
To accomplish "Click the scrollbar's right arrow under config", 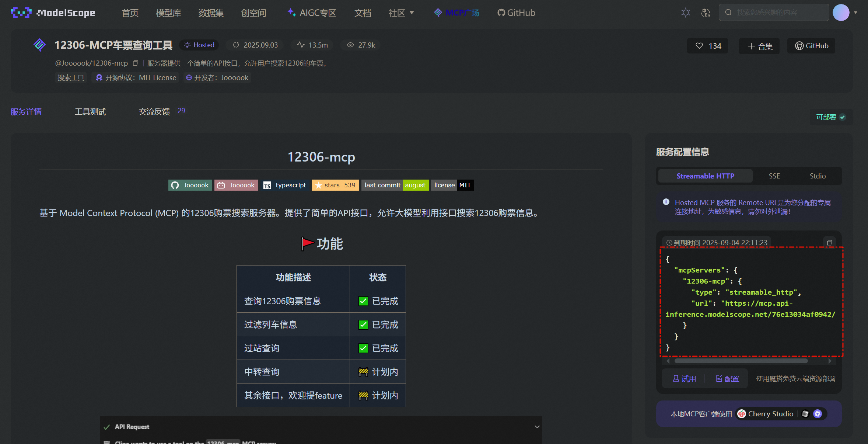I will 829,361.
